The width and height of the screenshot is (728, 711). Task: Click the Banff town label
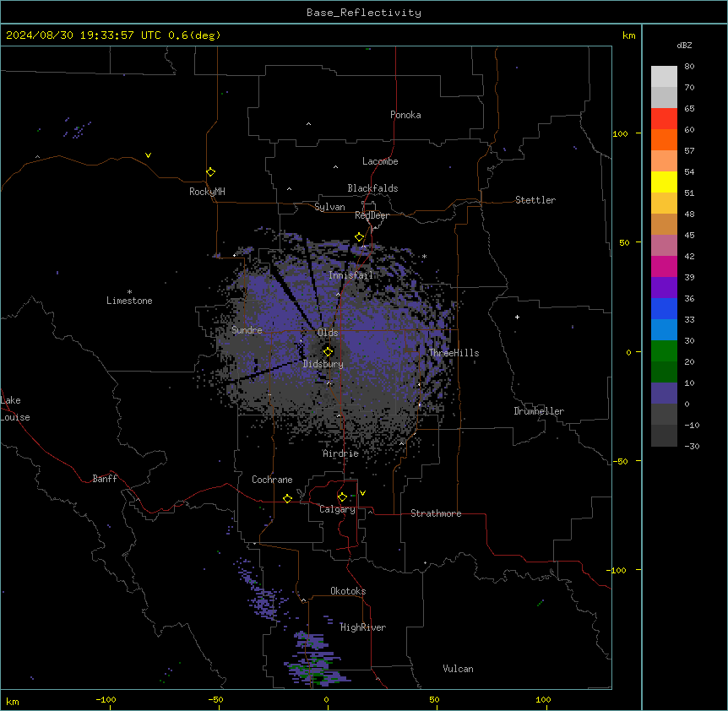[105, 479]
